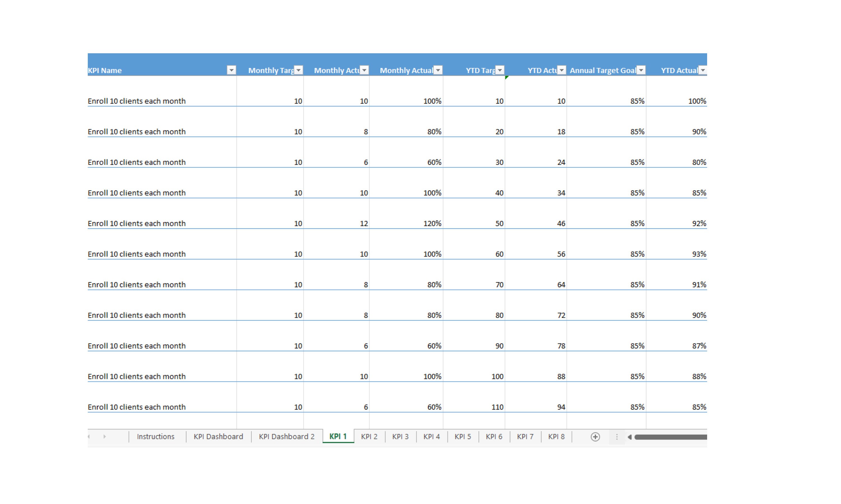Image resolution: width=841 pixels, height=504 pixels.
Task: Click the next sheet navigation arrow
Action: point(104,437)
